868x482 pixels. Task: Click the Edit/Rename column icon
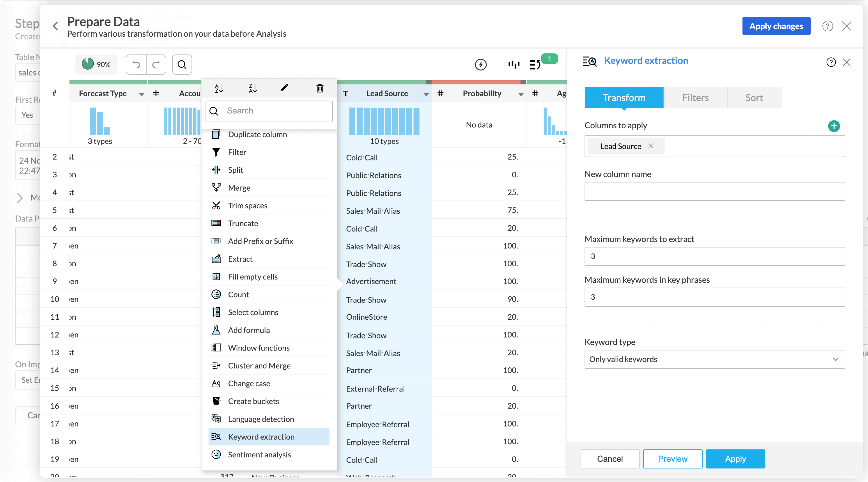click(x=285, y=88)
